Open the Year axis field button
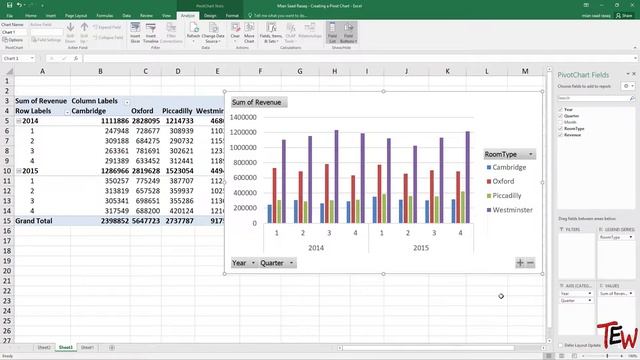640x360 pixels. tap(243, 263)
